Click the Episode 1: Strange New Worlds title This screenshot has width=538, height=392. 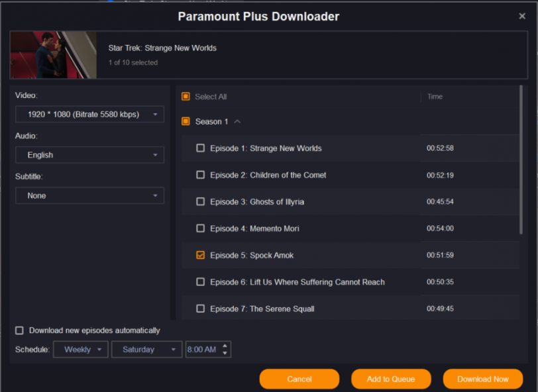point(266,148)
